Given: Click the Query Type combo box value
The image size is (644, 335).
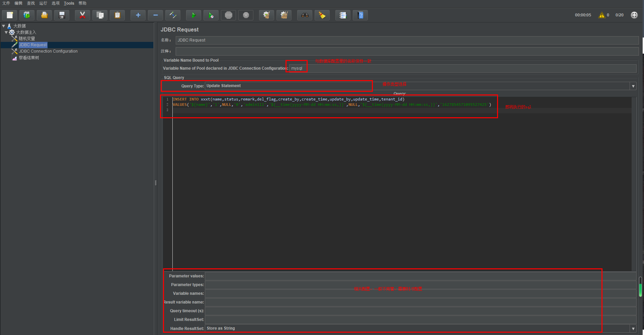Looking at the screenshot, I should click(x=417, y=86).
